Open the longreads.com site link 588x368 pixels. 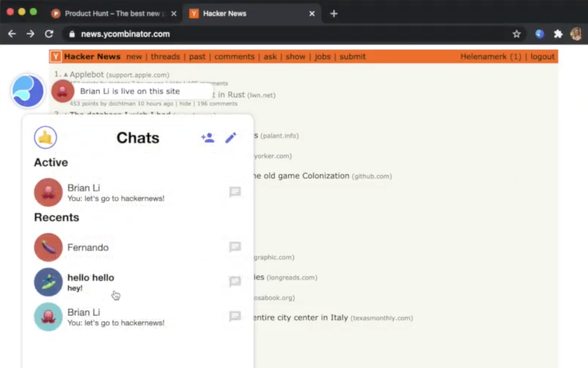click(292, 277)
